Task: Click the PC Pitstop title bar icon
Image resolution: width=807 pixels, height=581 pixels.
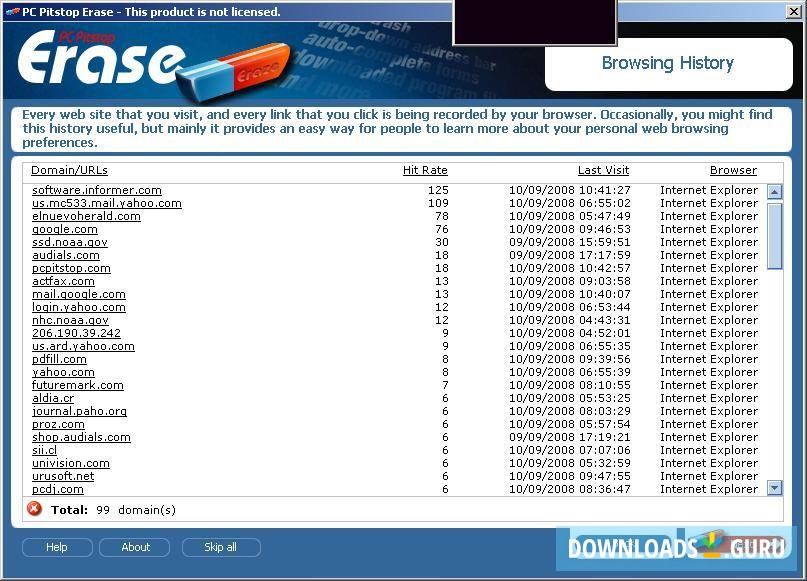Action: 12,11
